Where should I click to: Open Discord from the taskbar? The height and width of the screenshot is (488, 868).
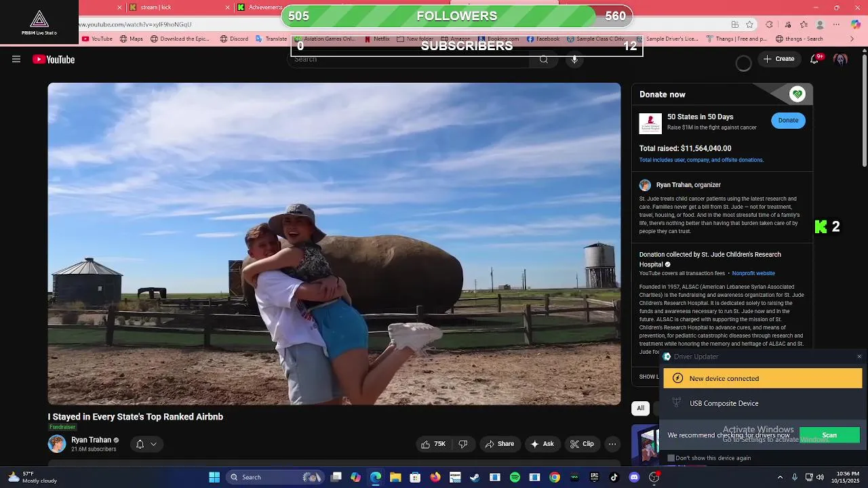click(x=634, y=477)
